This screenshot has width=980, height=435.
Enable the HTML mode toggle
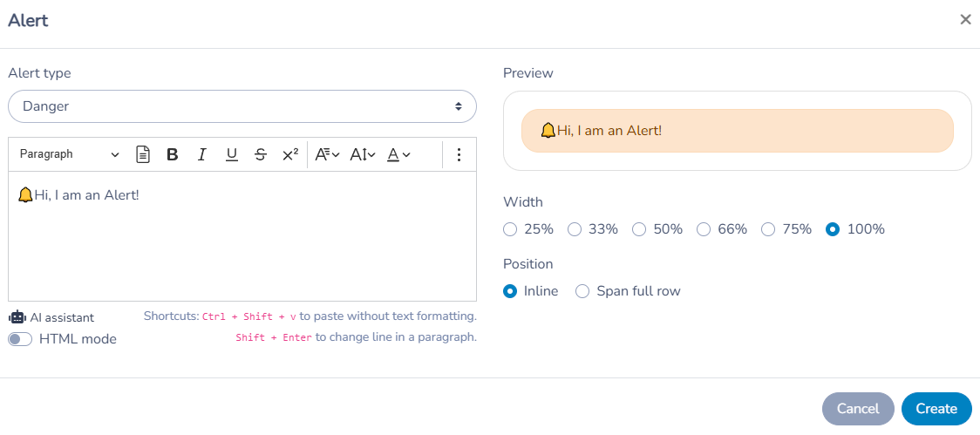click(x=20, y=339)
